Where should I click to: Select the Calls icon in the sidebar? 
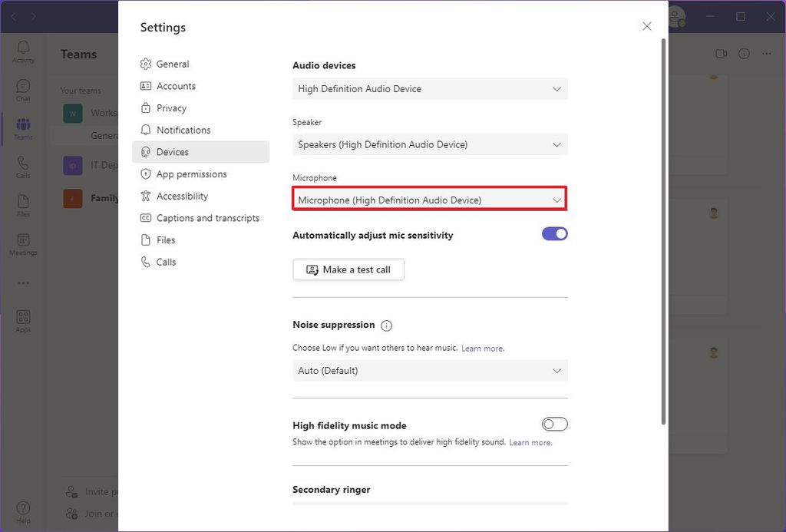click(23, 166)
